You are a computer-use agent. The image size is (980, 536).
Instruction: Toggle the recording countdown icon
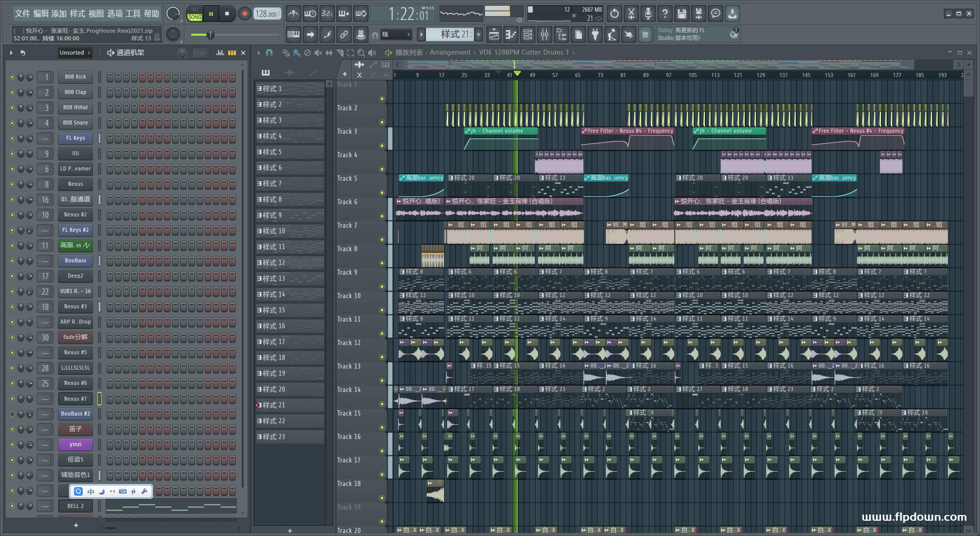tap(327, 14)
